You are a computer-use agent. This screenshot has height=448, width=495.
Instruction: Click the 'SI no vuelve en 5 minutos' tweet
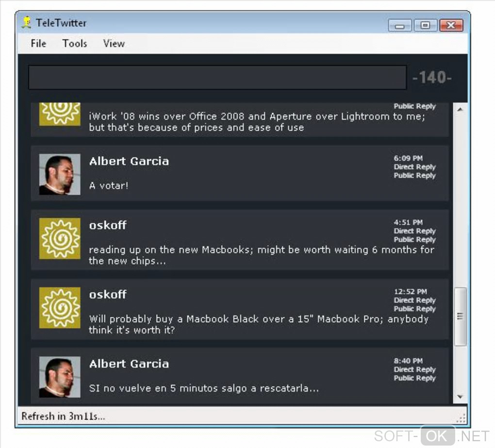[x=204, y=388]
